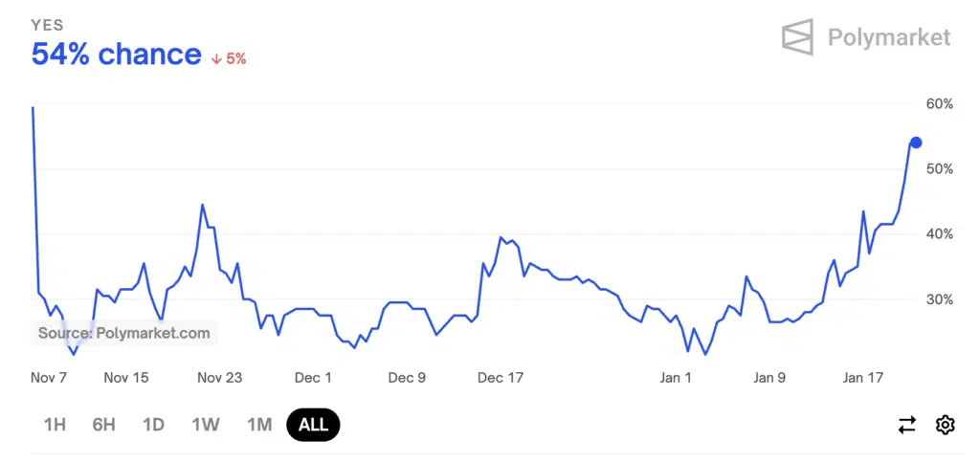
Task: Show the 1W time range
Action: (x=206, y=425)
